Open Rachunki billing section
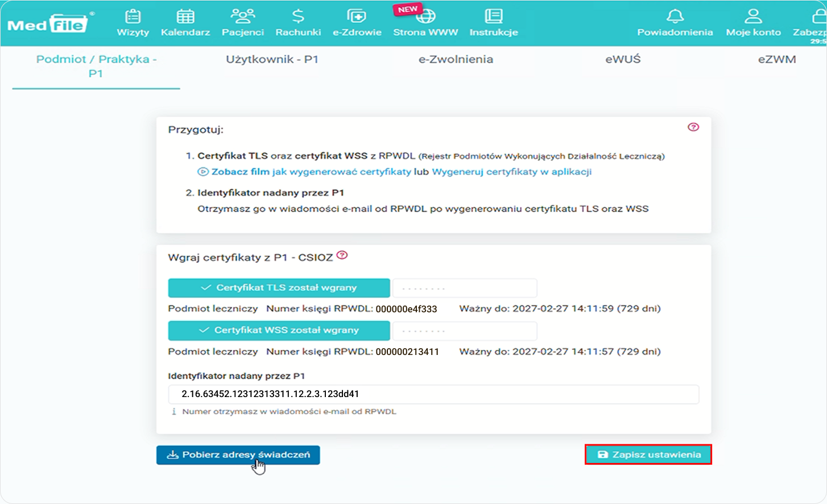Viewport: 827px width, 504px height. point(298,23)
